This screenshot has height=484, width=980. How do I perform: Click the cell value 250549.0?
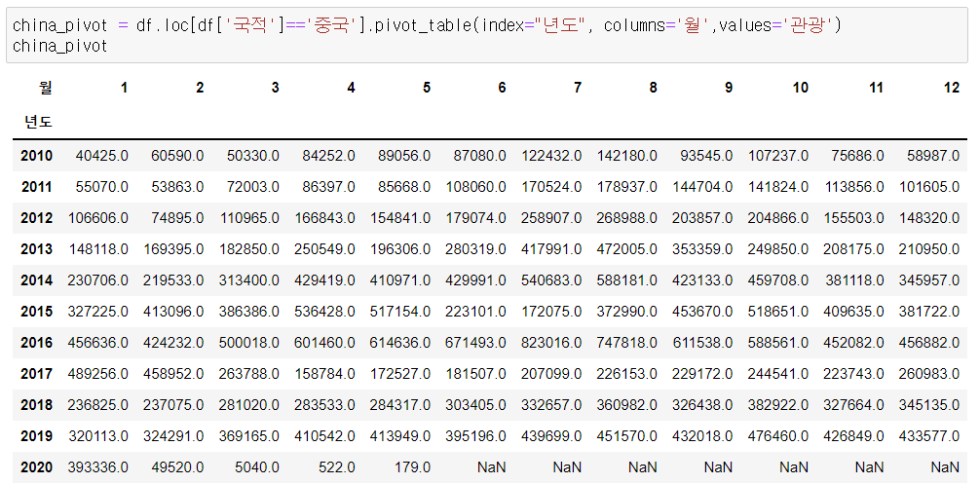click(x=324, y=249)
